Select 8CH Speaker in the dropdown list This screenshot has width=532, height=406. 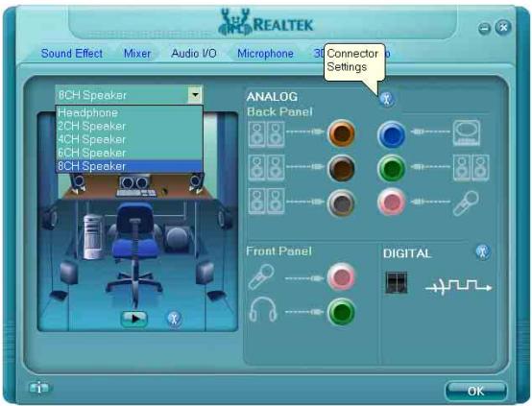(x=130, y=166)
